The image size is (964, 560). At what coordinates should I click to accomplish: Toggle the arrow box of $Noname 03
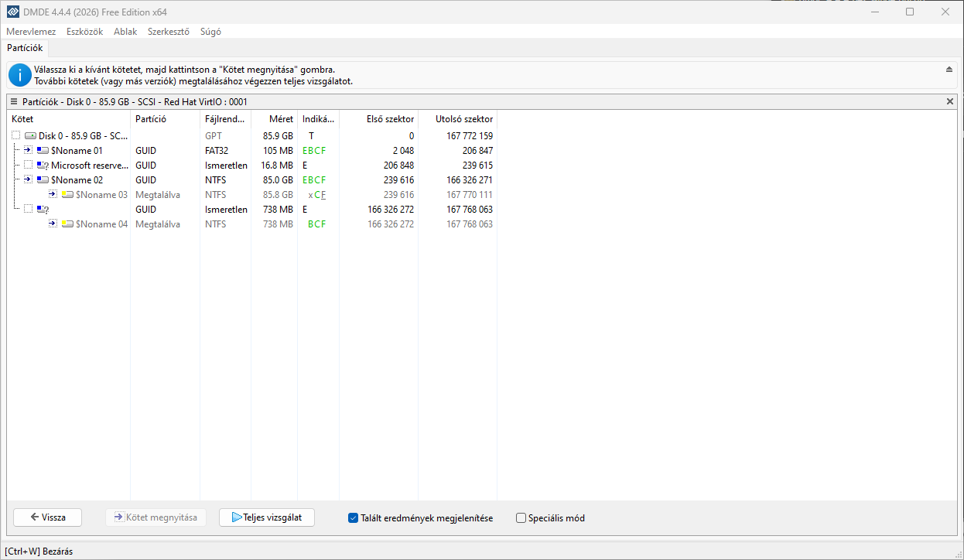point(53,195)
